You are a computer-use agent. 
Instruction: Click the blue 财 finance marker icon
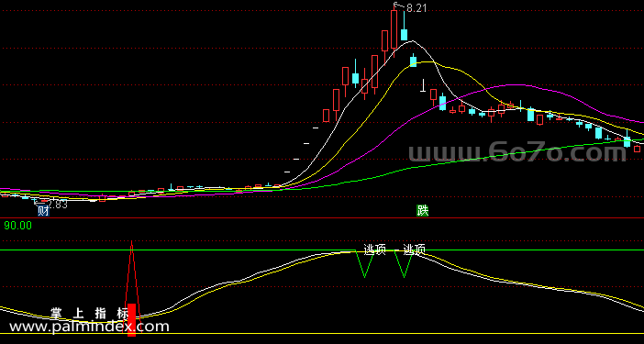click(x=43, y=211)
